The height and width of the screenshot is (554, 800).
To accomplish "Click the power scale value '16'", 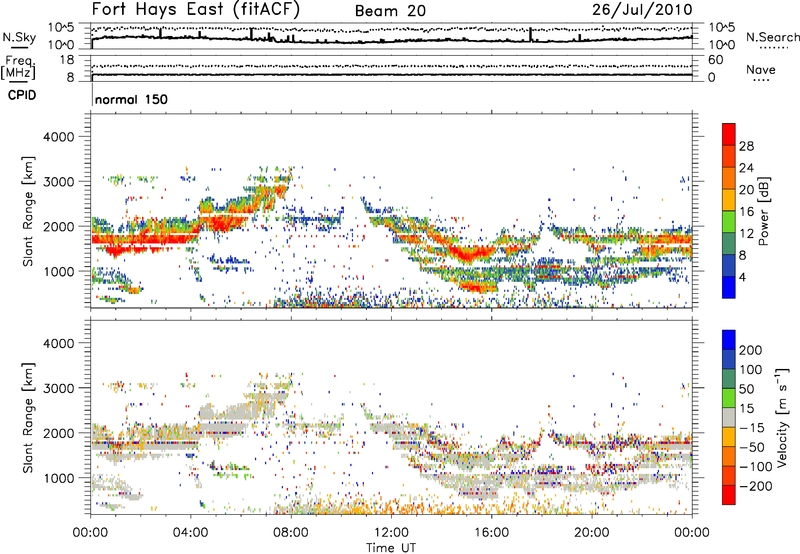I will pyautogui.click(x=746, y=212).
